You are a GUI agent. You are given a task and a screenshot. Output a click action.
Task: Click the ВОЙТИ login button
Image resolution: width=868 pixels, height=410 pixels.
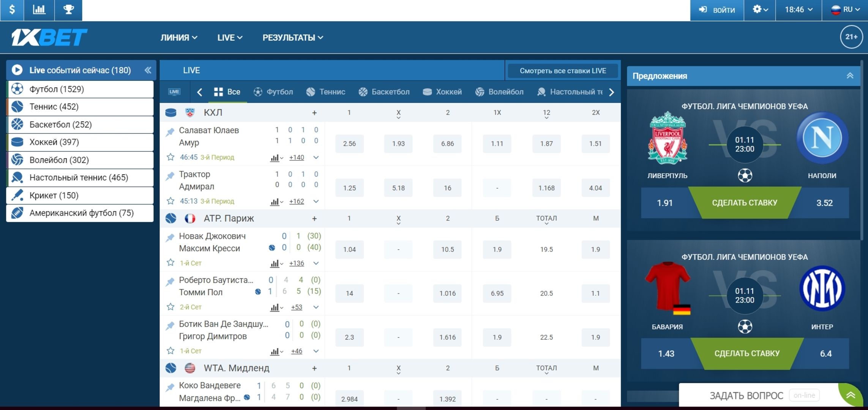(717, 10)
